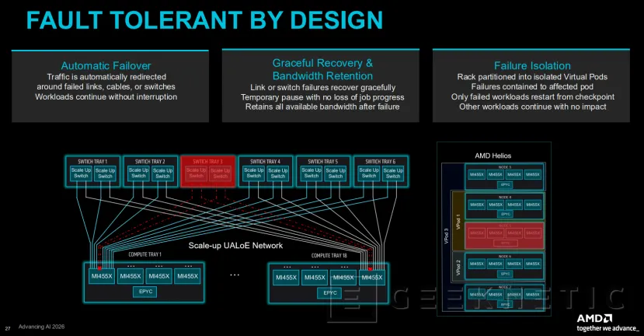Click the AMD Helios rack title
Image resolution: width=644 pixels, height=336 pixels.
(x=493, y=156)
